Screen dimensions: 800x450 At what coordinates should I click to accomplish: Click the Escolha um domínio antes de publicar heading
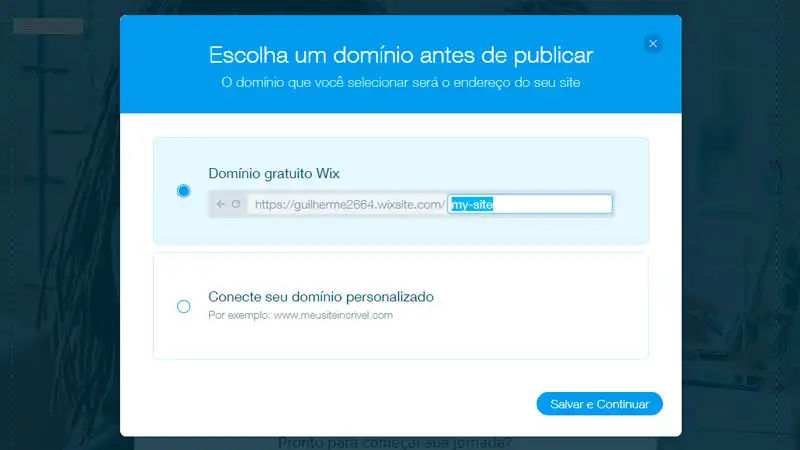click(401, 55)
